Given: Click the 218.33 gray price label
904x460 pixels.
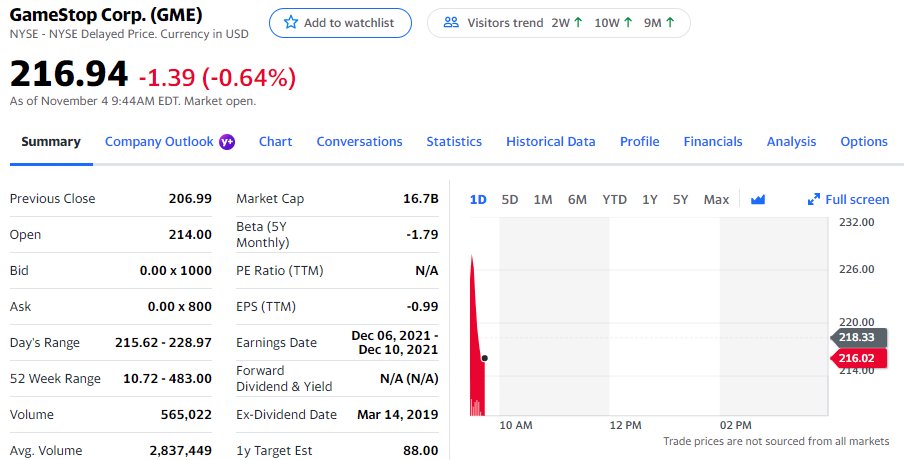Looking at the screenshot, I should click(858, 337).
